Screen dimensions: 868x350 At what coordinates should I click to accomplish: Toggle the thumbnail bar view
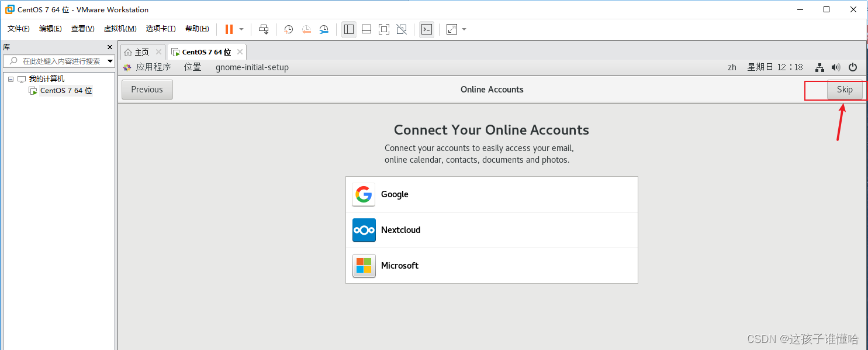pos(366,29)
